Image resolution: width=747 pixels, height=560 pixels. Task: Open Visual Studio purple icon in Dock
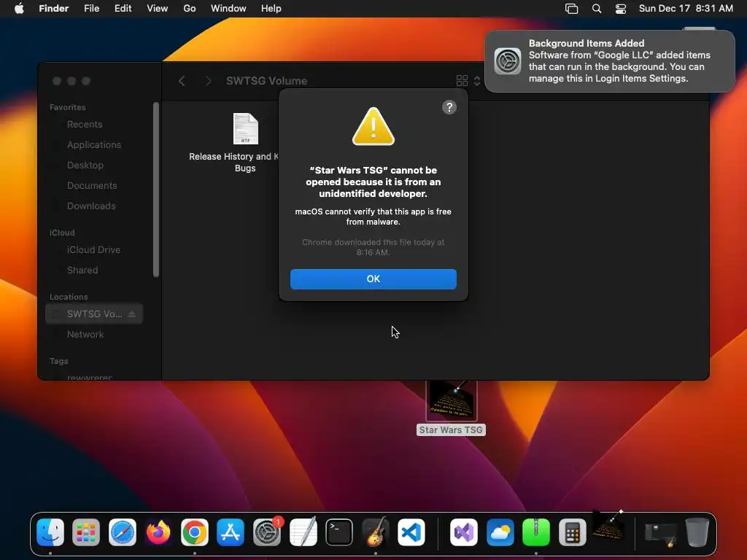coord(463,532)
